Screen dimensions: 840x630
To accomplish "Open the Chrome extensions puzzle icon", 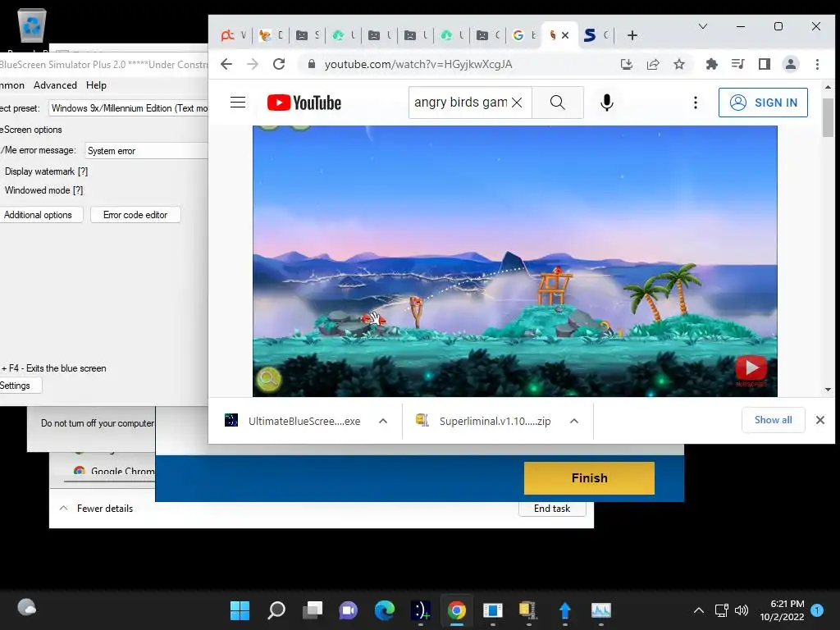I will (x=711, y=64).
